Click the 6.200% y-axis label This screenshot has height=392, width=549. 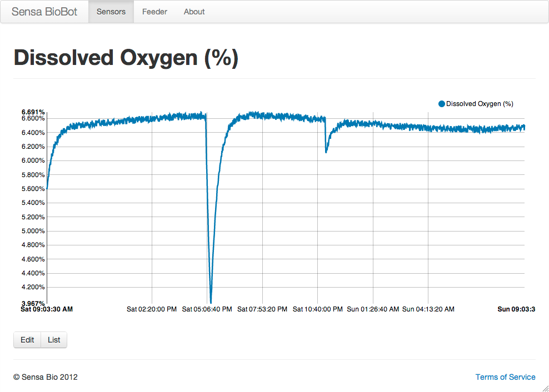tap(33, 147)
